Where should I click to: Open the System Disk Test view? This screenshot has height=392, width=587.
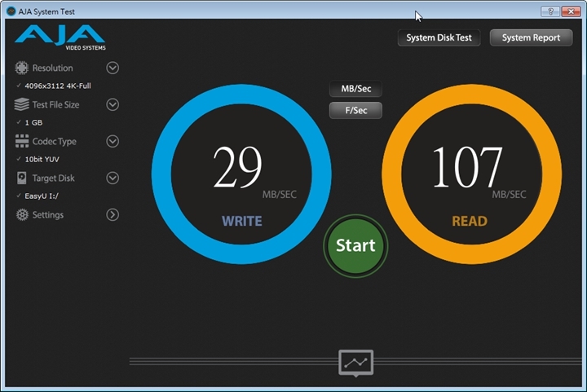click(439, 37)
